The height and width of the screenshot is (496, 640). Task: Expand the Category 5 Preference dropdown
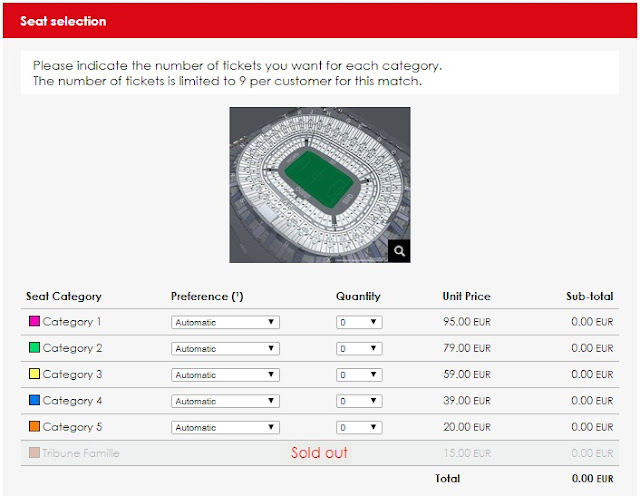pos(225,427)
